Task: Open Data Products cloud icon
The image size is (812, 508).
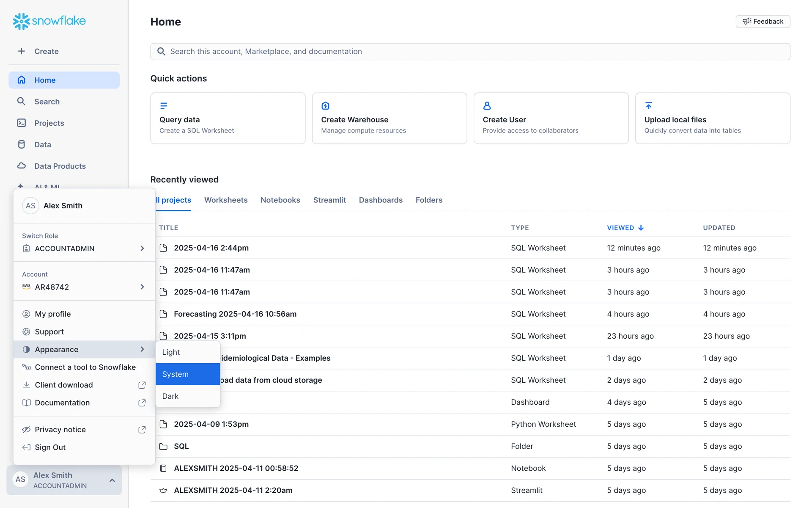Action: click(x=21, y=166)
